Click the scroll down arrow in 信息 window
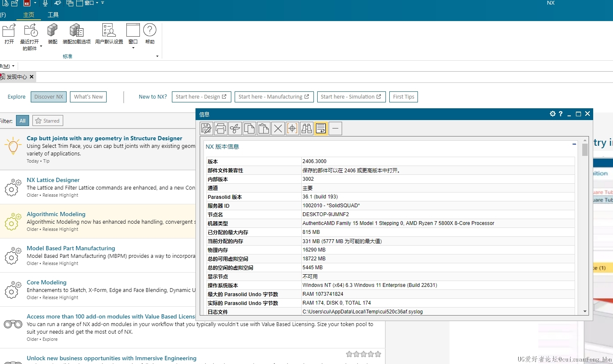The width and height of the screenshot is (613, 364). click(585, 311)
